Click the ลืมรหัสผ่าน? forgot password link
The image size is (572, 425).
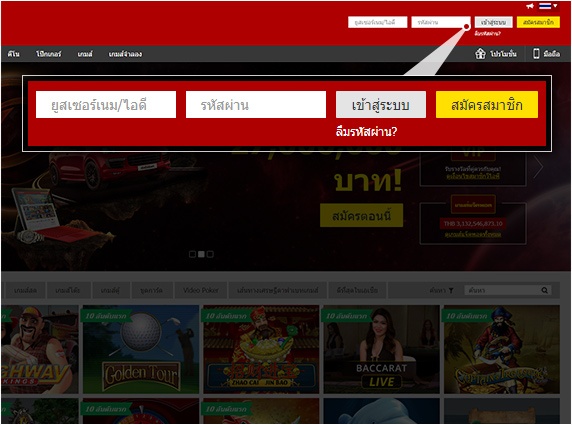366,132
